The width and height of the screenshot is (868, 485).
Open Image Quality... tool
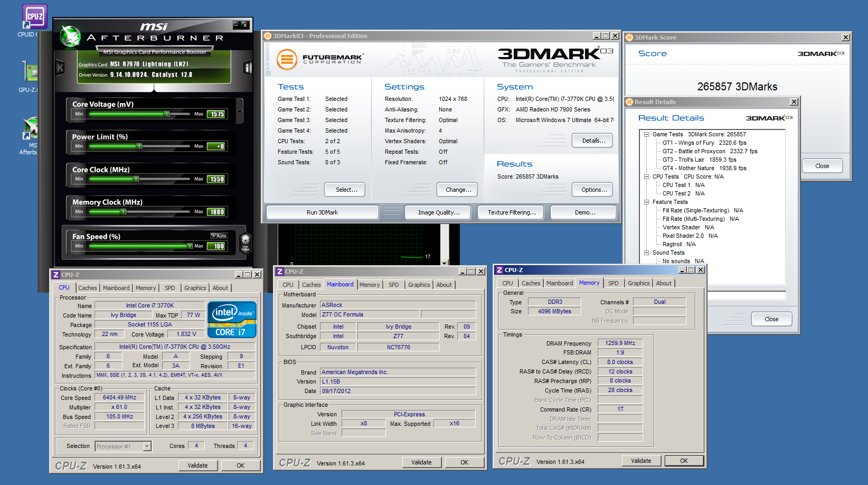[x=439, y=212]
